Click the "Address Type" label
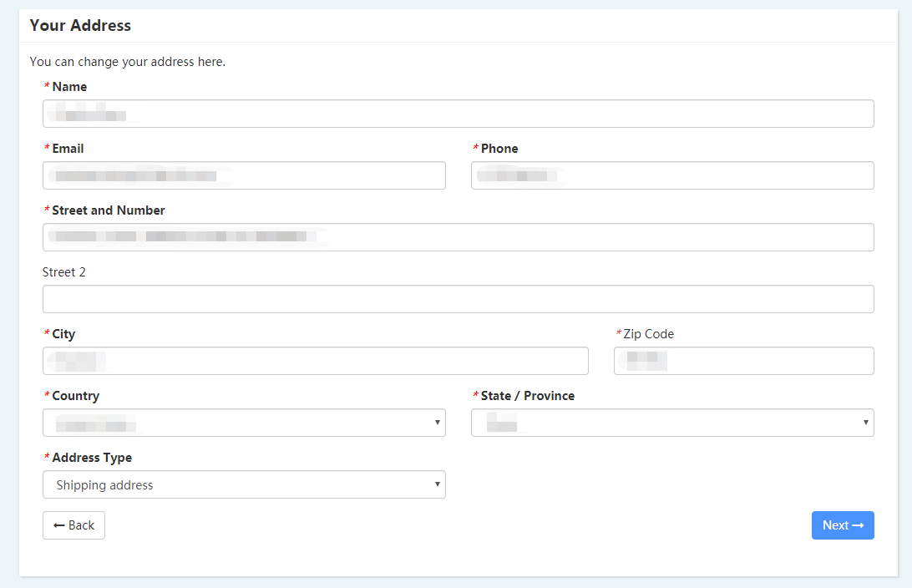Image resolution: width=912 pixels, height=588 pixels. point(92,458)
